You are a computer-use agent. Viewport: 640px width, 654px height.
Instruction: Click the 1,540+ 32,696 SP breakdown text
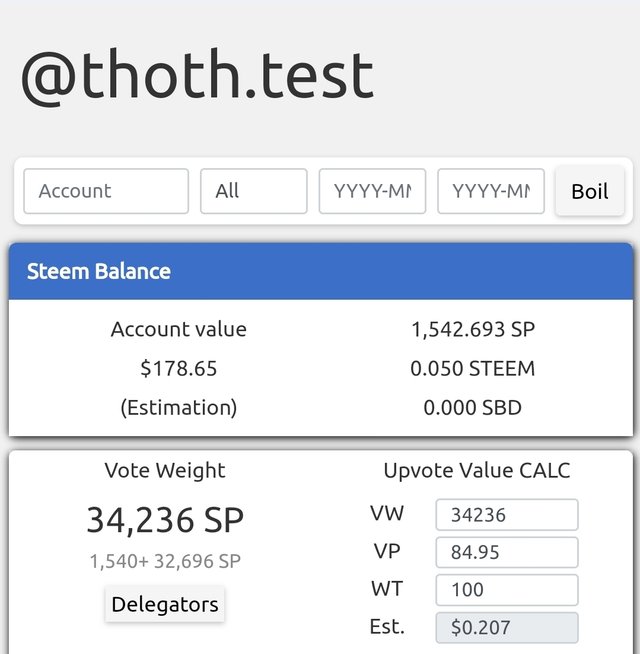click(x=165, y=562)
